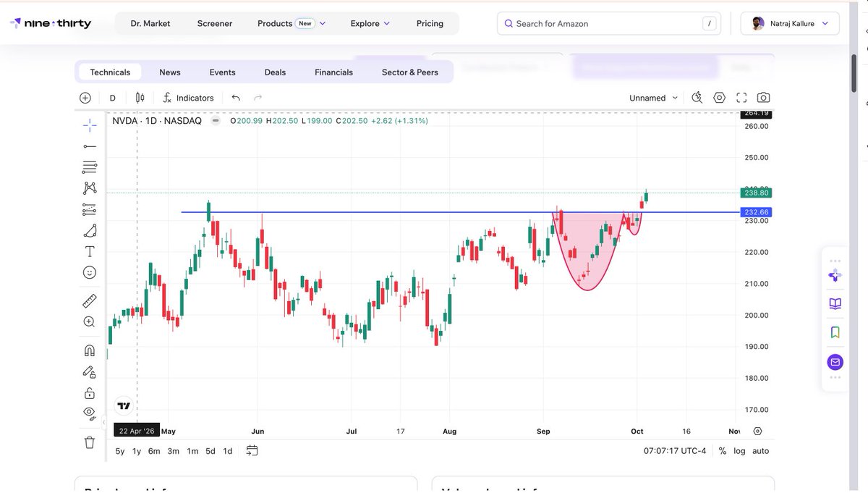
Task: Open the Financials tab
Action: (334, 72)
